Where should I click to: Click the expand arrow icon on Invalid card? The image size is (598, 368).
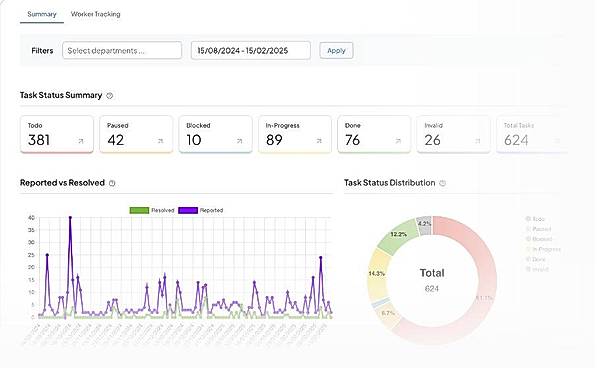coord(477,141)
